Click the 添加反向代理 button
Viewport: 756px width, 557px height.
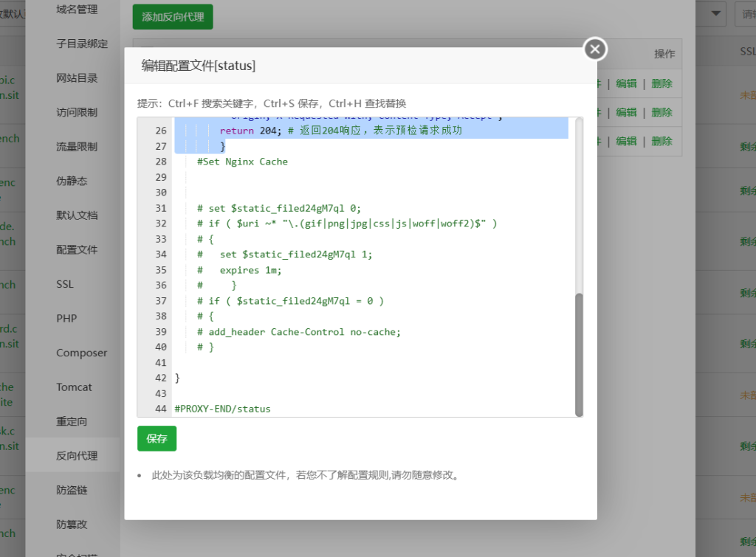(173, 16)
